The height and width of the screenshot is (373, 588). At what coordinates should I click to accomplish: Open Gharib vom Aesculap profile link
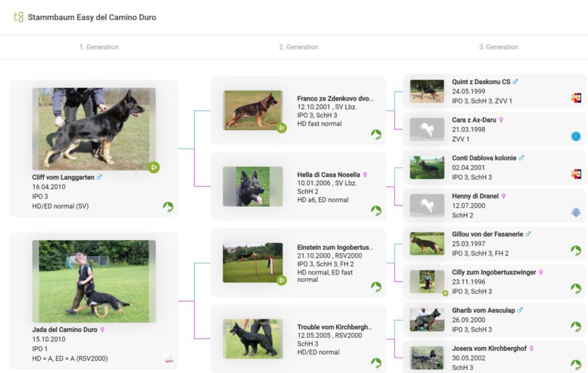pos(483,310)
